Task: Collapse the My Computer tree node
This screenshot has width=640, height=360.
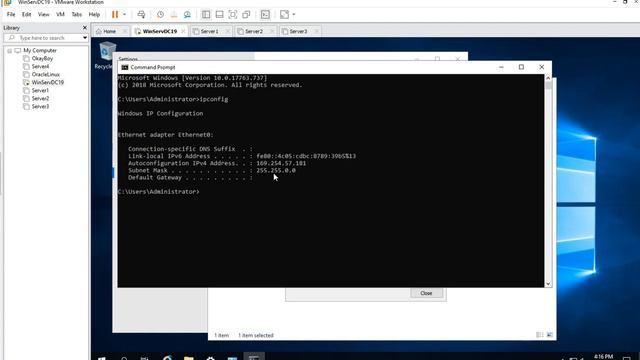Action: [9, 51]
